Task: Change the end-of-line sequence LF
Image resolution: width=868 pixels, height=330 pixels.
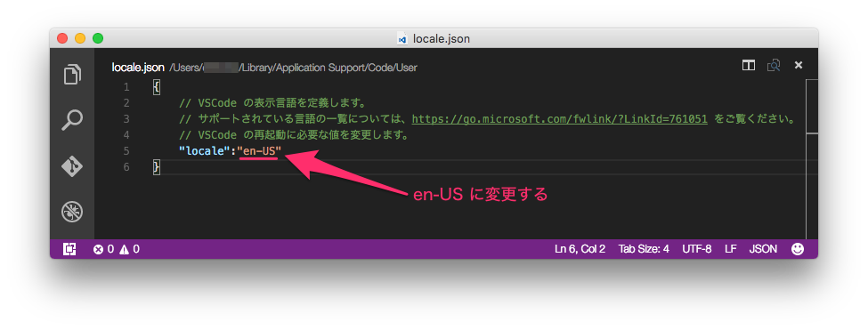Action: (x=730, y=249)
